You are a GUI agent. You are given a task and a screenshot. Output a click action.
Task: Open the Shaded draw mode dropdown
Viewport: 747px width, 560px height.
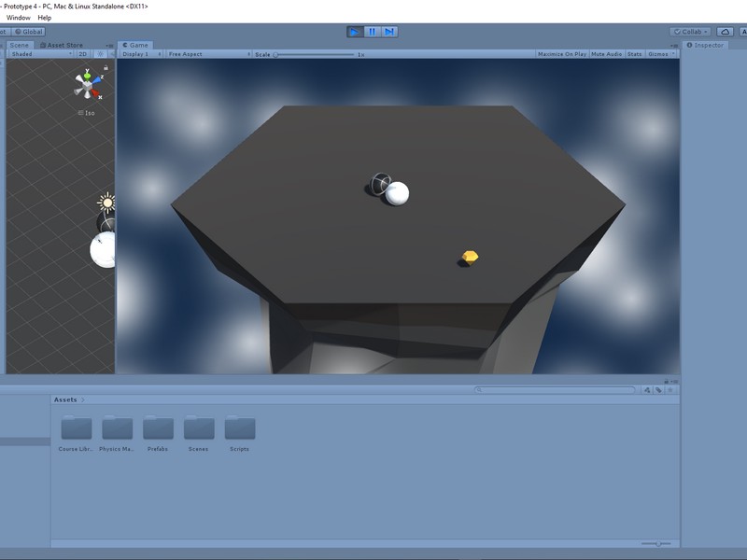(x=37, y=54)
